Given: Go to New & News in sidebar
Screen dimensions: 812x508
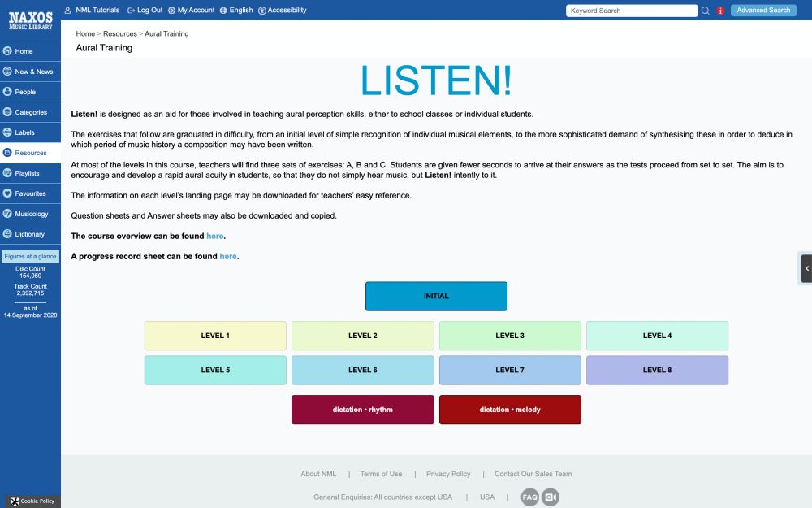Looking at the screenshot, I should 30,72.
